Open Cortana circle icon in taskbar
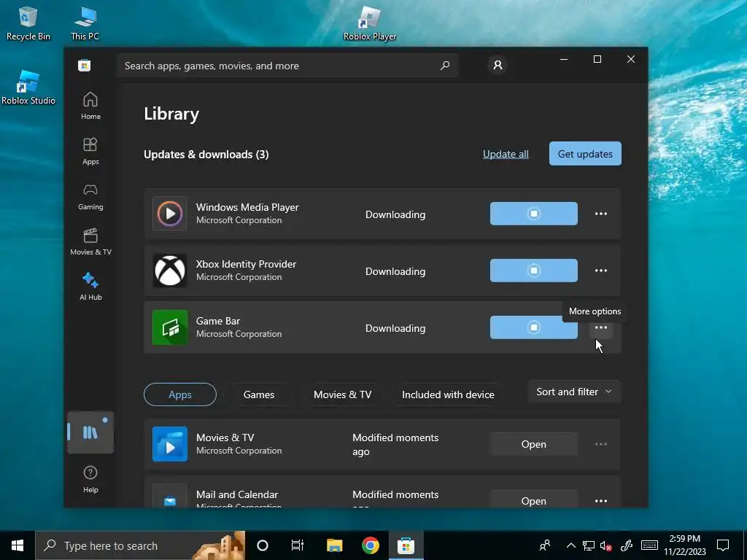The height and width of the screenshot is (560, 747). pyautogui.click(x=263, y=545)
